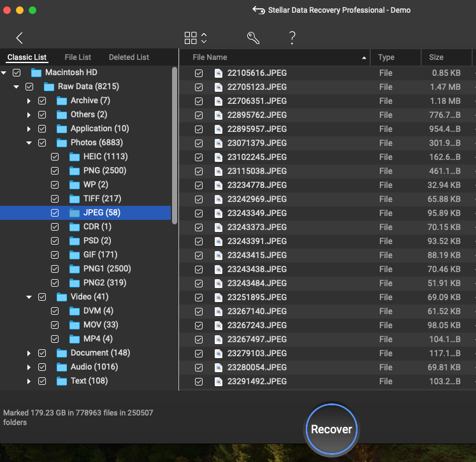
Task: Click the PNG (2500) folder icon
Action: [x=75, y=171]
